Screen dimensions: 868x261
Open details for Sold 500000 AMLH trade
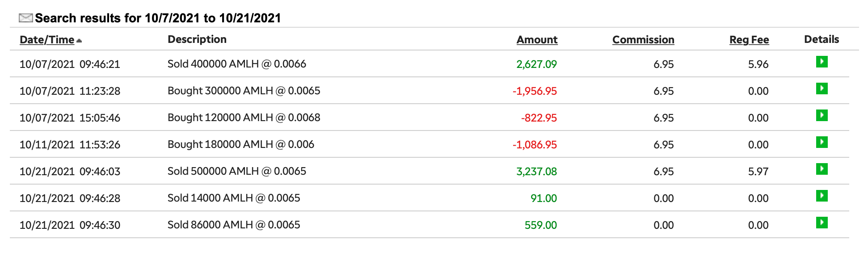pyautogui.click(x=822, y=169)
